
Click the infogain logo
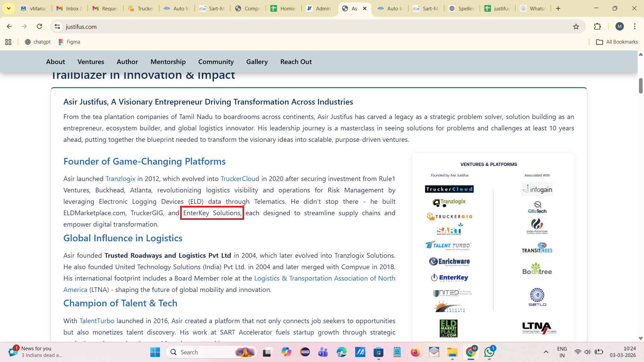(537, 189)
